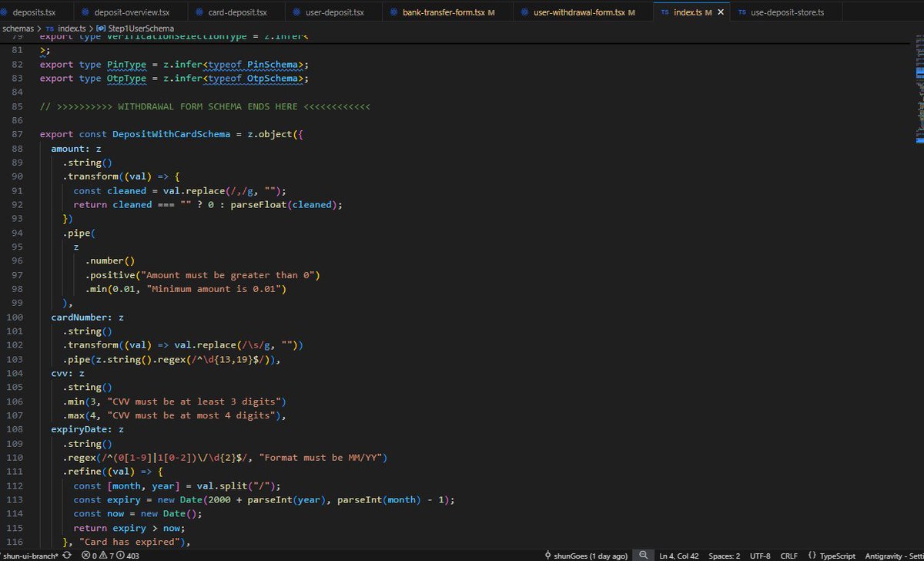Image resolution: width=924 pixels, height=561 pixels.
Task: Open the schemas breadcrumb folder
Action: (x=19, y=29)
